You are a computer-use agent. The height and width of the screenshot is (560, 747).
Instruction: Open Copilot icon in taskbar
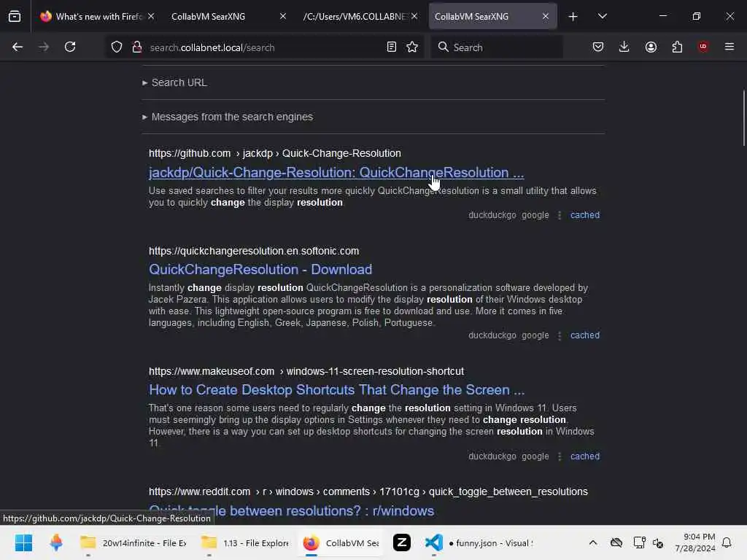[56, 542]
